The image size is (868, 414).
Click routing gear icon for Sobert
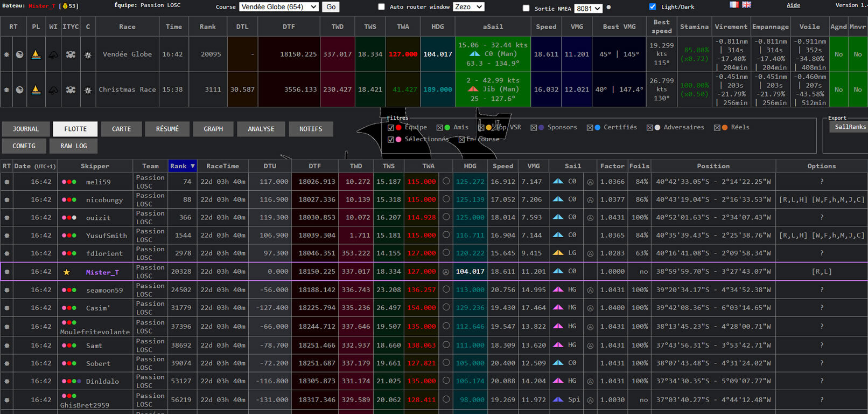6,364
